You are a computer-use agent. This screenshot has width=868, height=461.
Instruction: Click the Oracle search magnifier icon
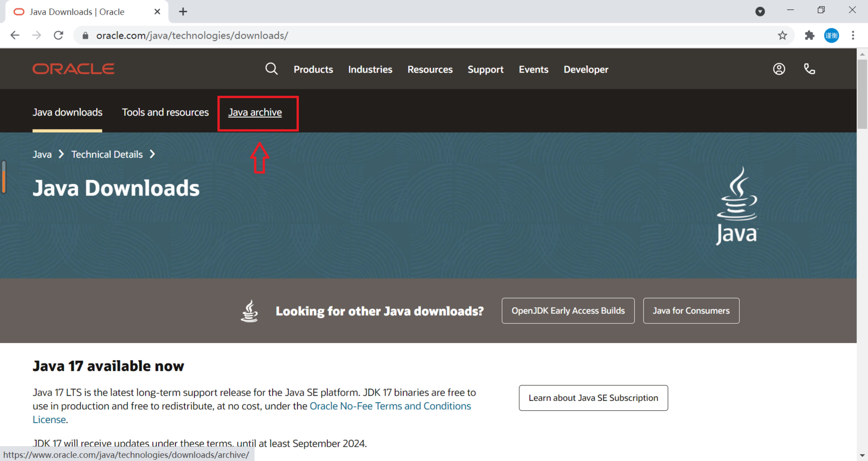click(x=271, y=69)
